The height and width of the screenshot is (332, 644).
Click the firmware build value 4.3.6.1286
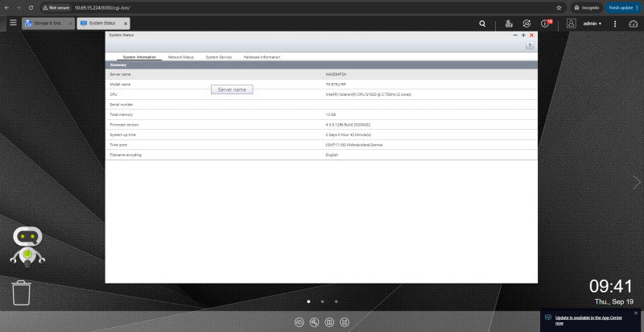(x=349, y=124)
